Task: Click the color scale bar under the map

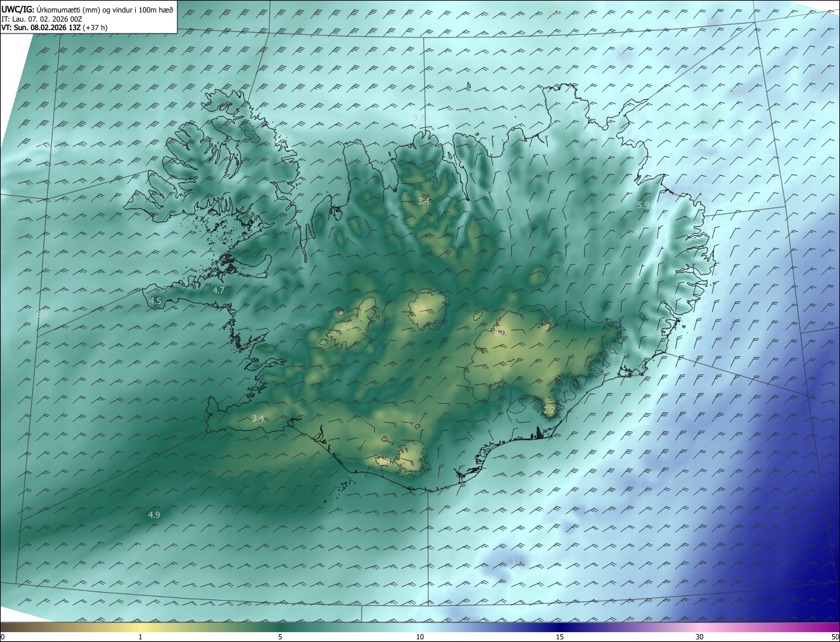Action: pyautogui.click(x=420, y=627)
